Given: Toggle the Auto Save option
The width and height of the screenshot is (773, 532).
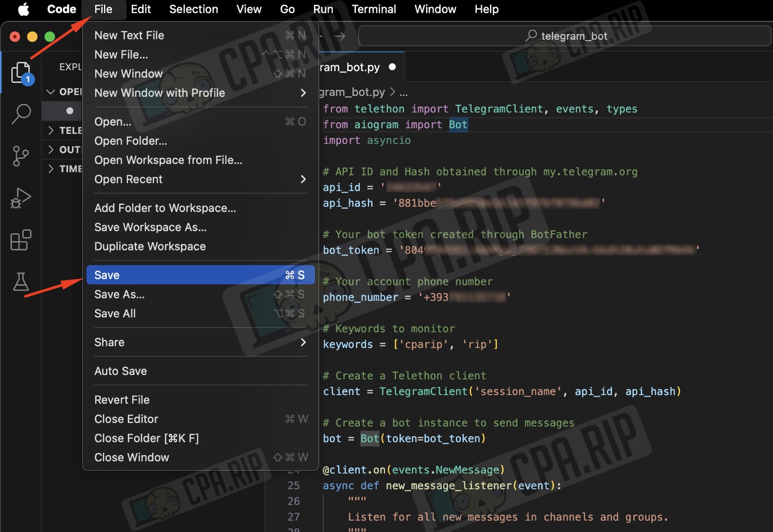Looking at the screenshot, I should click(x=200, y=371).
